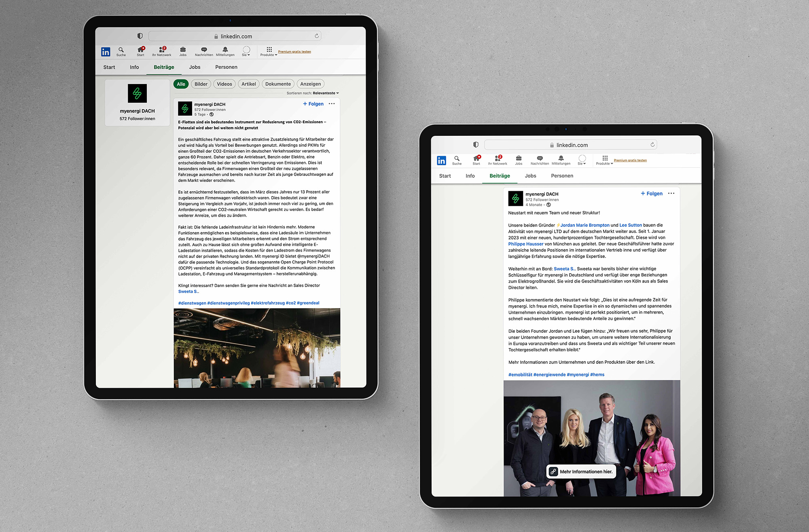809x532 pixels.
Task: Switch to Start tab on right tablet
Action: pyautogui.click(x=445, y=176)
